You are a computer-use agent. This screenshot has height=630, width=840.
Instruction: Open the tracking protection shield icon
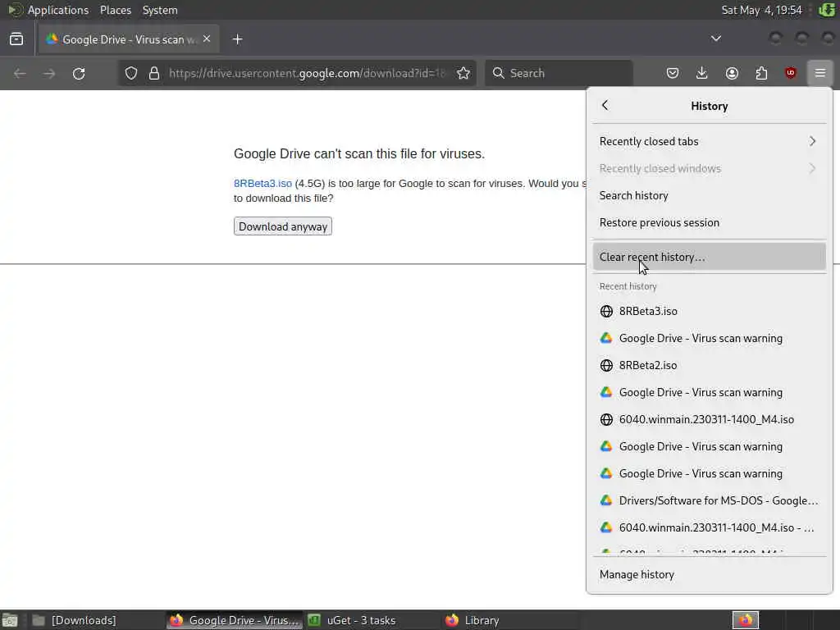(131, 73)
